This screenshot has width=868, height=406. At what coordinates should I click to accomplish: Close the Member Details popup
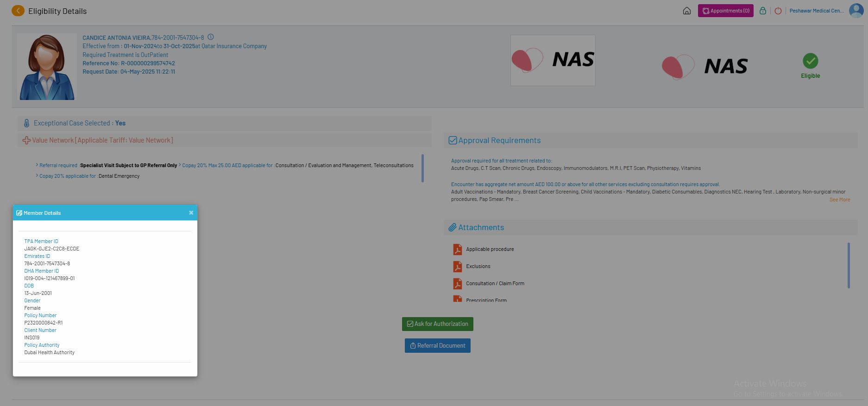click(x=191, y=213)
